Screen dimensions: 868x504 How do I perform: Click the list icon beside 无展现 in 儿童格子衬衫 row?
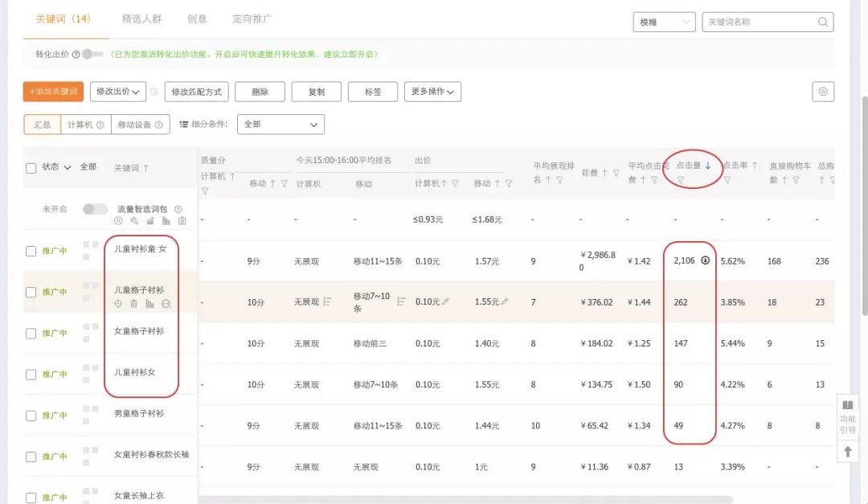327,302
